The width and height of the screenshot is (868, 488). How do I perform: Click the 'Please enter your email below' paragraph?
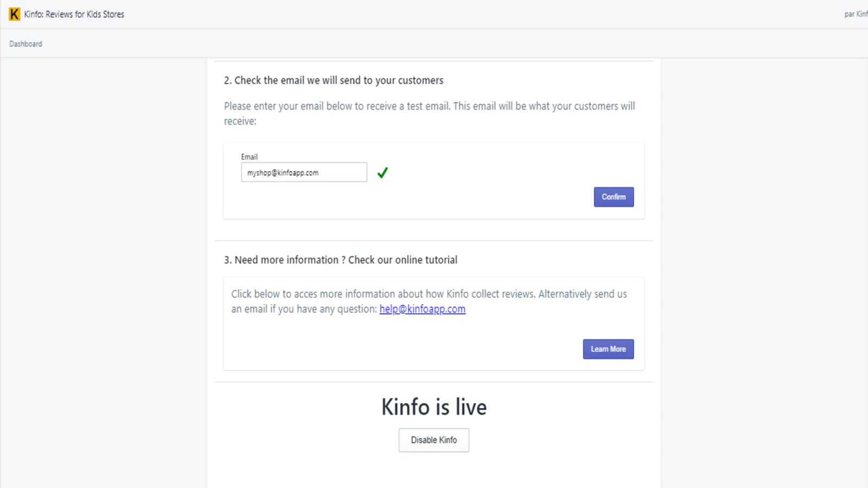[429, 113]
